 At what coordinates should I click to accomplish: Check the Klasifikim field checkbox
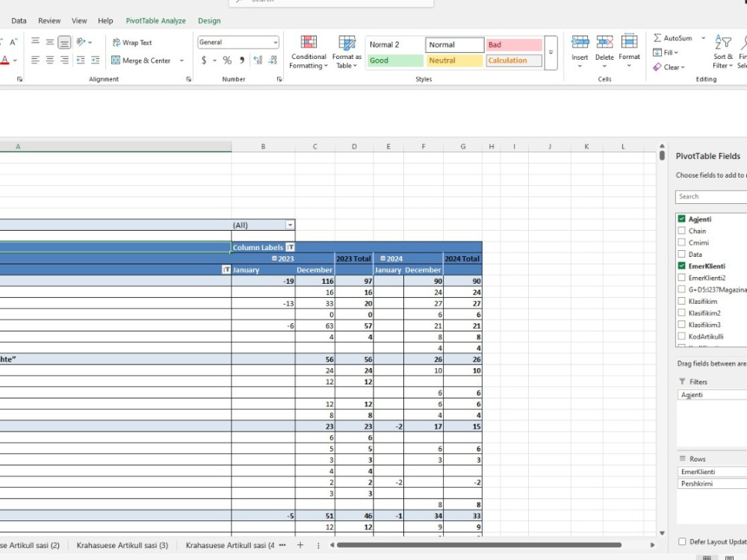point(682,301)
